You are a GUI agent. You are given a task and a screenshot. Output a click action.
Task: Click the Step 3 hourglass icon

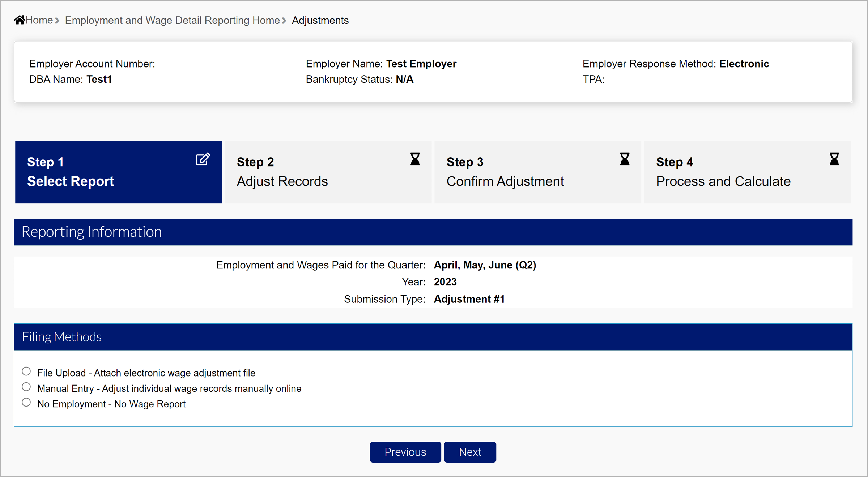pyautogui.click(x=625, y=159)
